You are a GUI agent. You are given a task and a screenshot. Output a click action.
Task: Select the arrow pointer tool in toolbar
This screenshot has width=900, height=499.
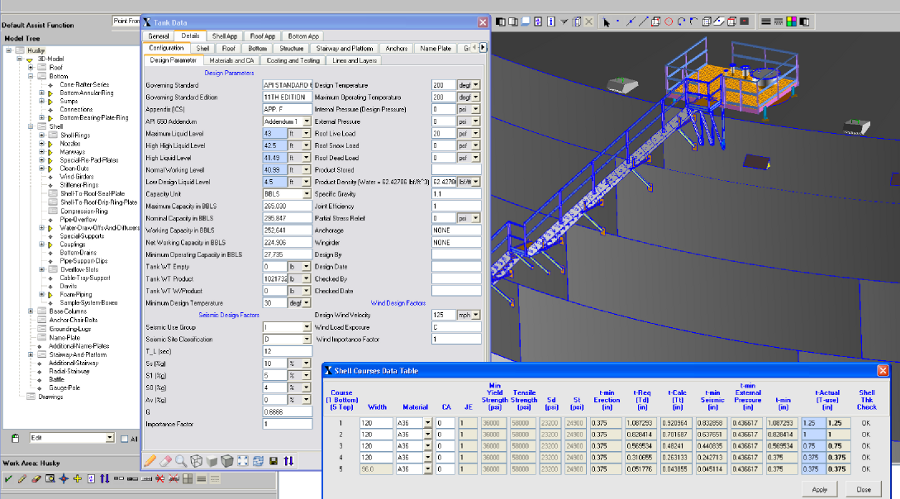(608, 23)
